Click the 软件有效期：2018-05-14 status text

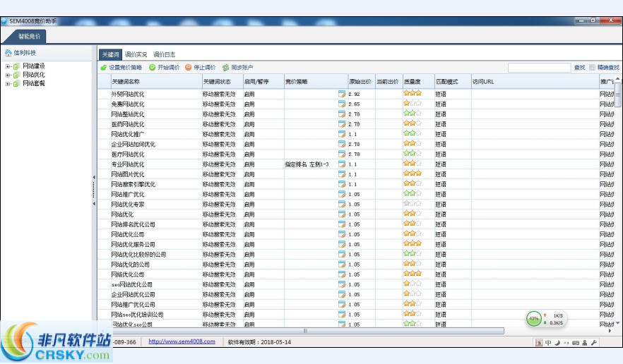[x=259, y=341]
